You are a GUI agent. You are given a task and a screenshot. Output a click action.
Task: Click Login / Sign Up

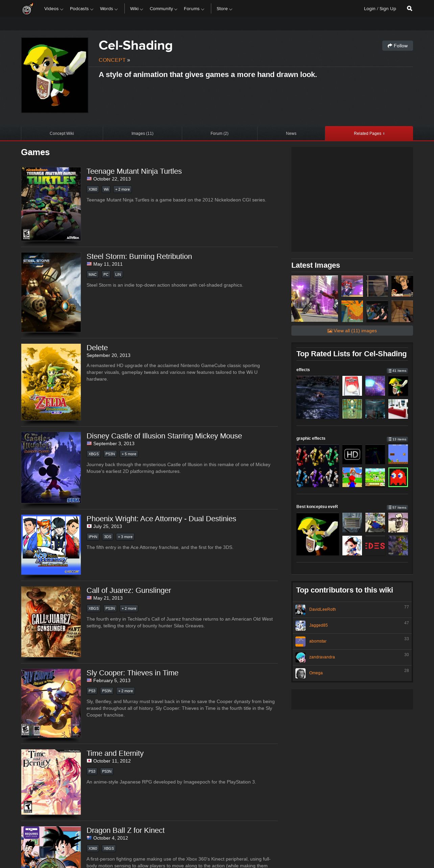pyautogui.click(x=380, y=9)
